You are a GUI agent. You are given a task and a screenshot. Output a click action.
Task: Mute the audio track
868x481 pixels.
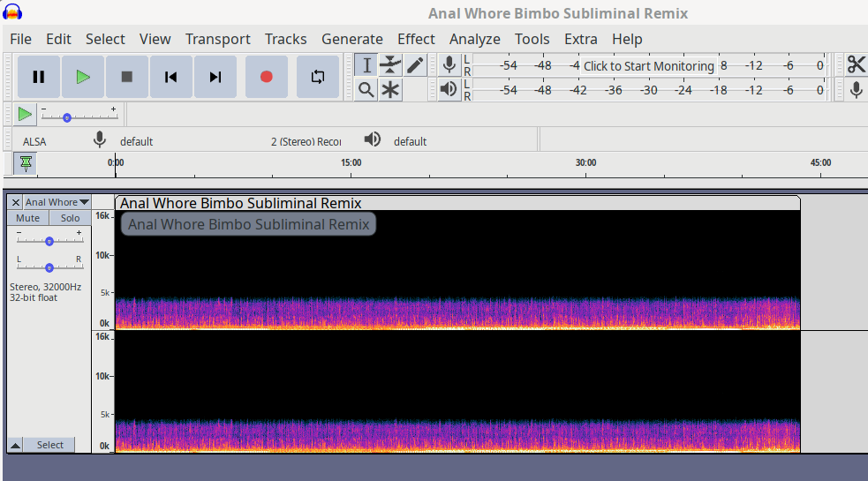(x=27, y=218)
